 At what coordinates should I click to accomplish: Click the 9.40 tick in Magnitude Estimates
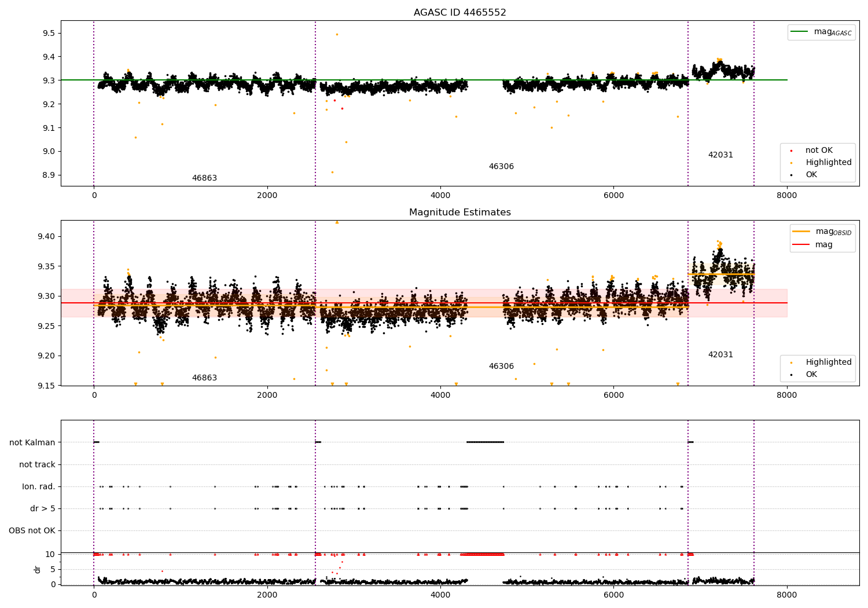[x=46, y=236]
